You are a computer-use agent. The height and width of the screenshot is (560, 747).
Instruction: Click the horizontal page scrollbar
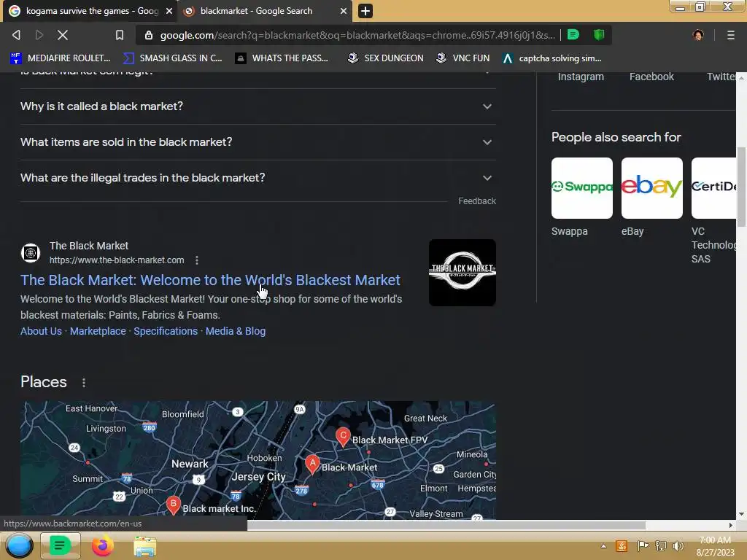[446, 525]
